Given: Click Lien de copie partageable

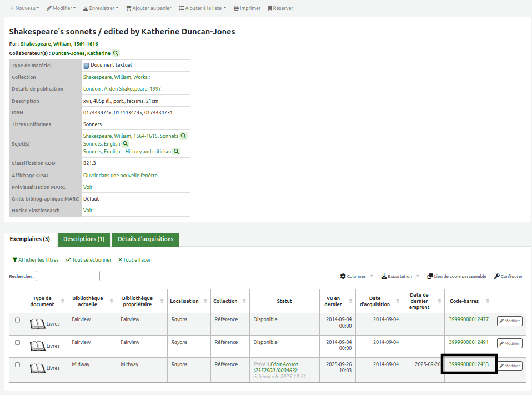Looking at the screenshot, I should (x=456, y=276).
